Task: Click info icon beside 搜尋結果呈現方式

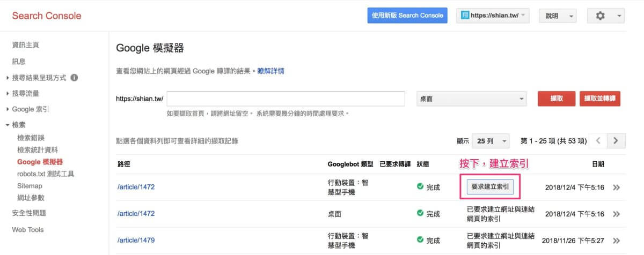Action: (x=75, y=78)
